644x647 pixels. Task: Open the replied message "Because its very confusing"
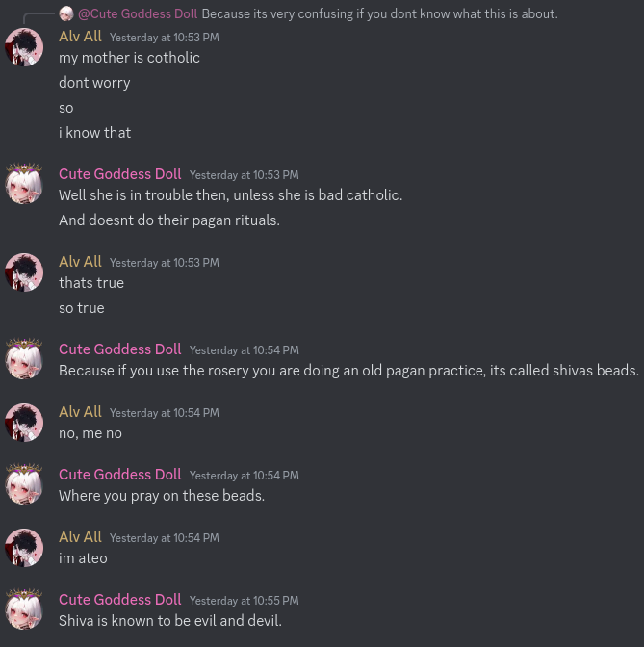click(x=379, y=14)
